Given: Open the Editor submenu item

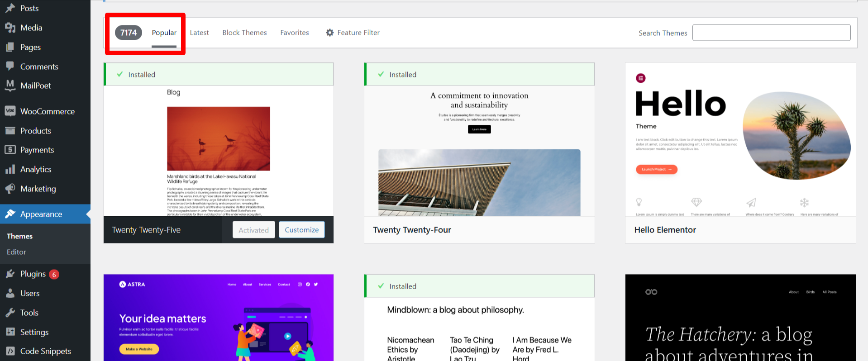Looking at the screenshot, I should 16,252.
